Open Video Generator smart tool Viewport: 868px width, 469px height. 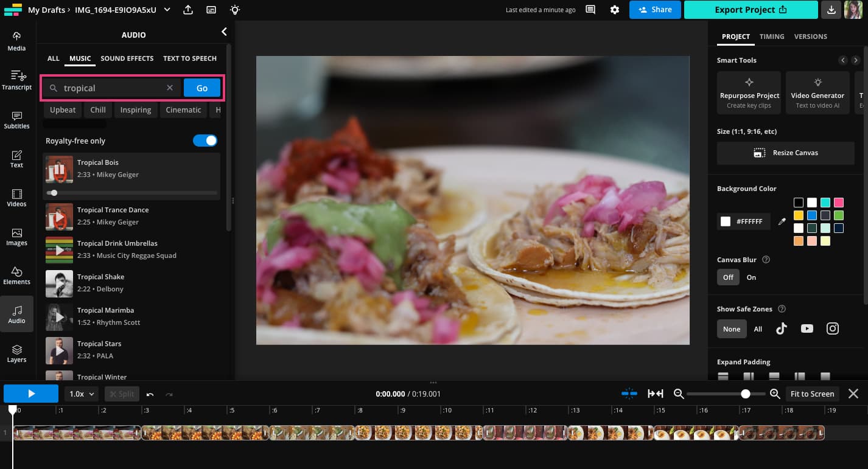(x=817, y=93)
